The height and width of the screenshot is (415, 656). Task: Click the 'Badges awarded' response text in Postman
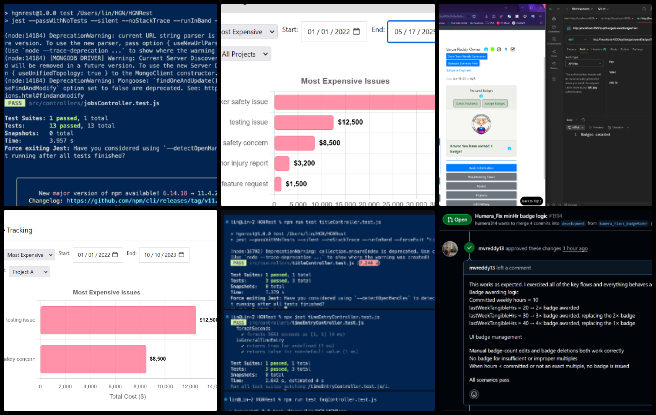(595, 134)
